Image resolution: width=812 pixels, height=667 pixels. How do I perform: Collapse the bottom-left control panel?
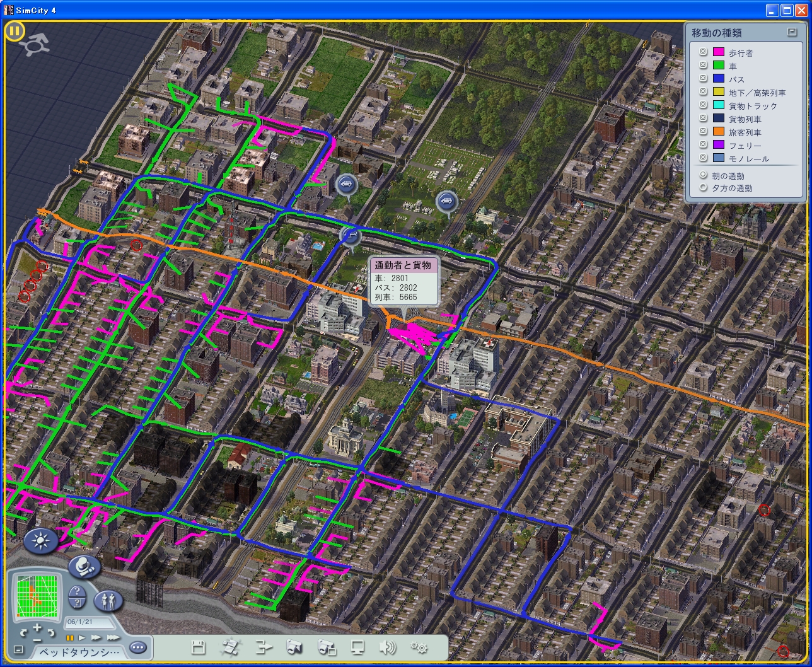coord(18,650)
